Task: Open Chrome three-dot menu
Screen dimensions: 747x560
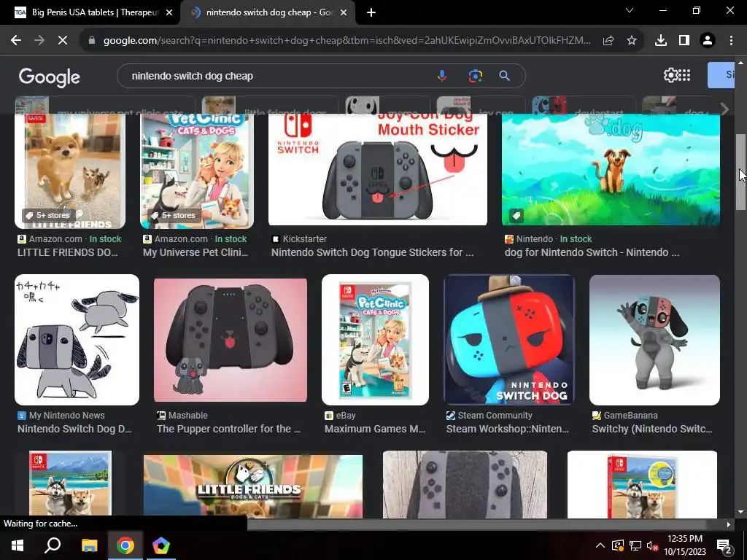Action: (731, 41)
